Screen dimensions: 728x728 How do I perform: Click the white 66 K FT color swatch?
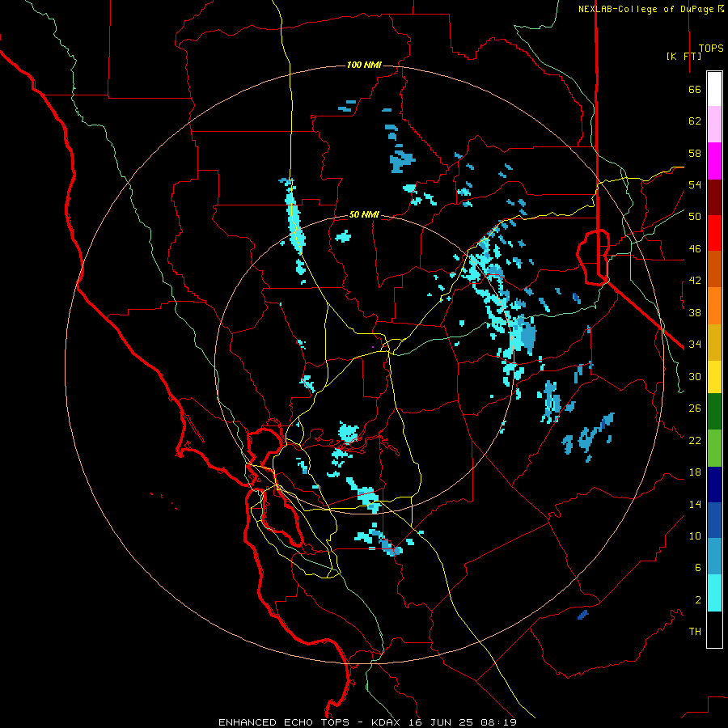tap(714, 89)
